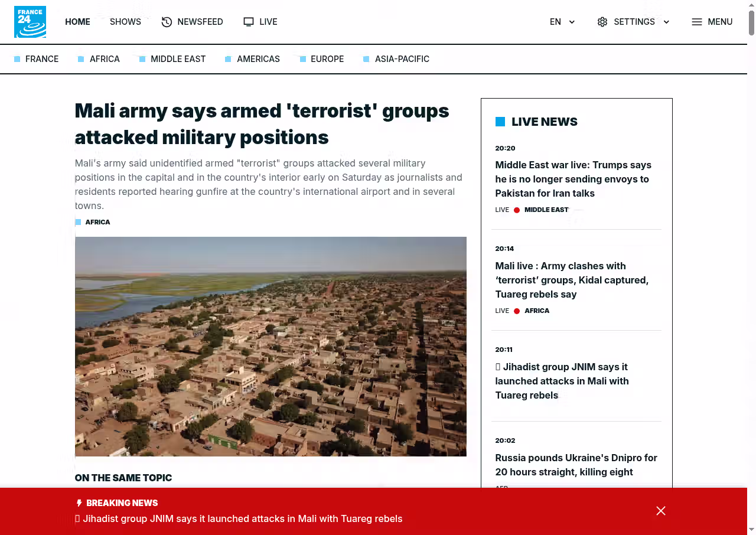This screenshot has height=535, width=756.
Task: Close the breaking news banner
Action: pos(661,511)
